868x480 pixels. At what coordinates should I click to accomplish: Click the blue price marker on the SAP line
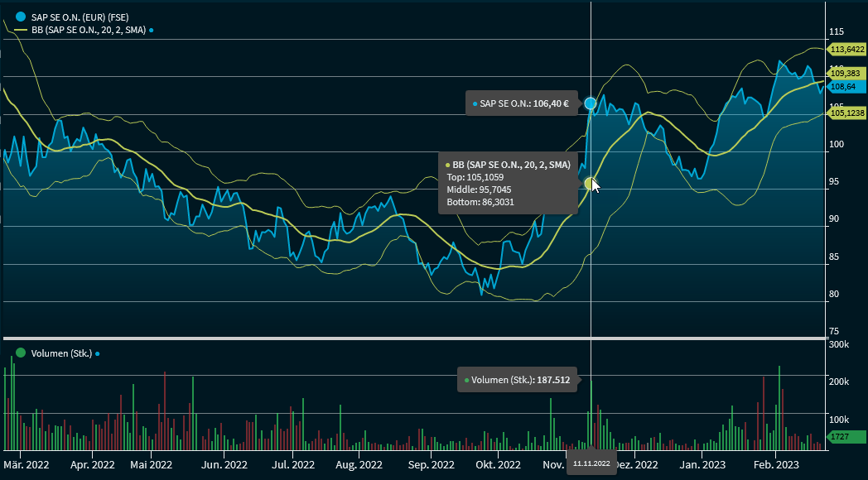click(591, 103)
